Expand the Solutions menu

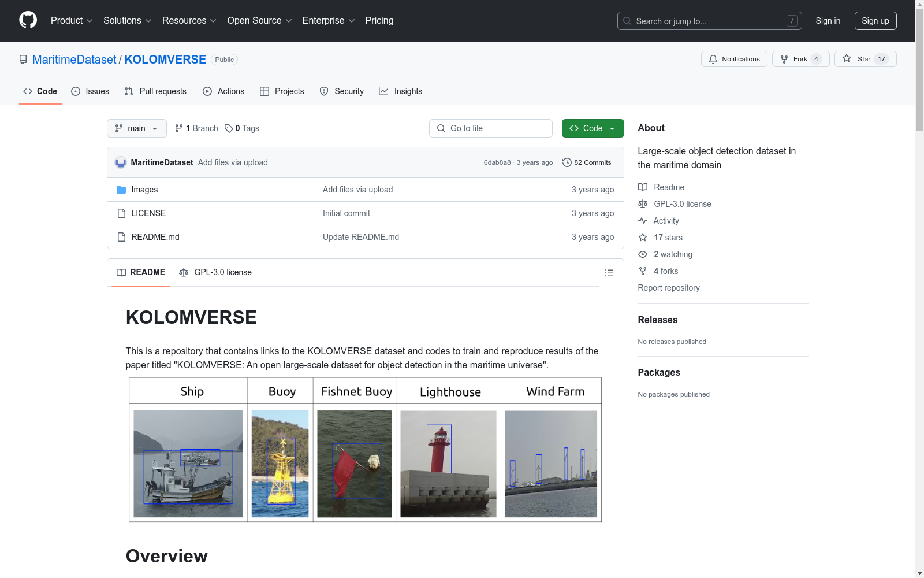128,20
